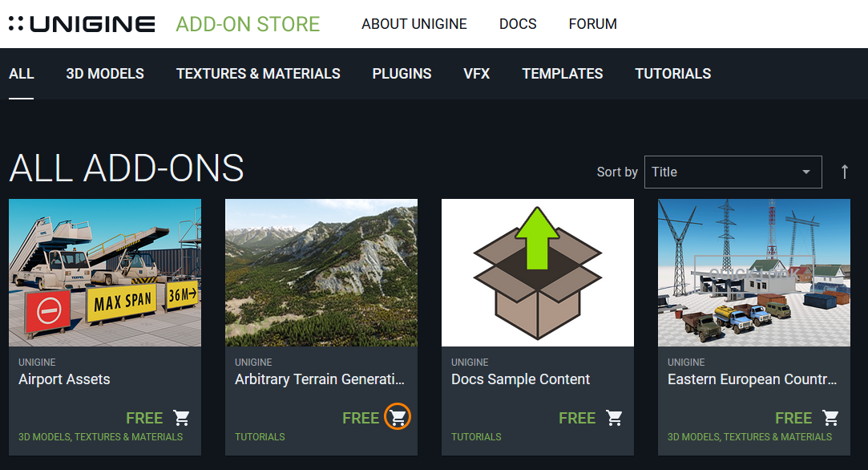Viewport: 868px width, 470px height.
Task: Click FREE price on Eastern European card
Action: pyautogui.click(x=793, y=418)
